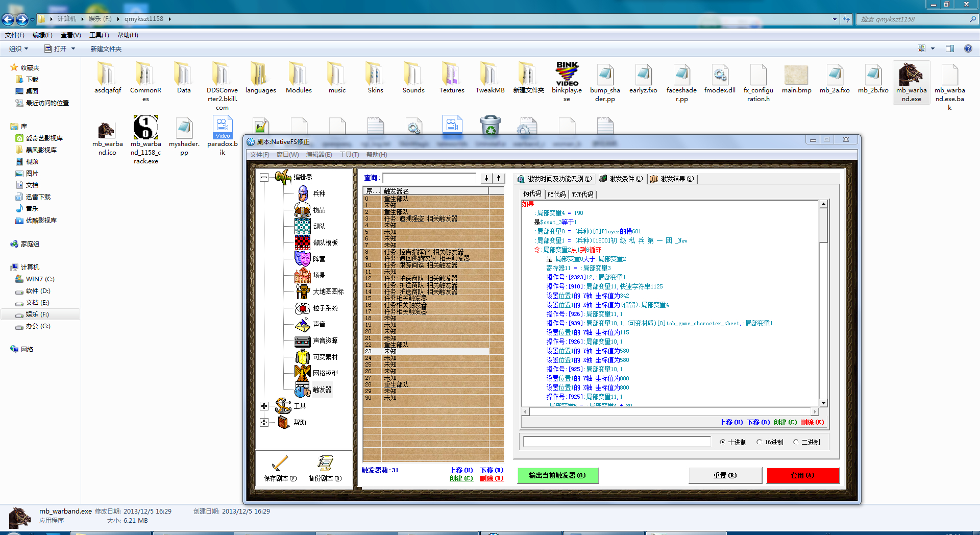
Task: Open the 网格模型 mesh icon
Action: pyautogui.click(x=303, y=373)
